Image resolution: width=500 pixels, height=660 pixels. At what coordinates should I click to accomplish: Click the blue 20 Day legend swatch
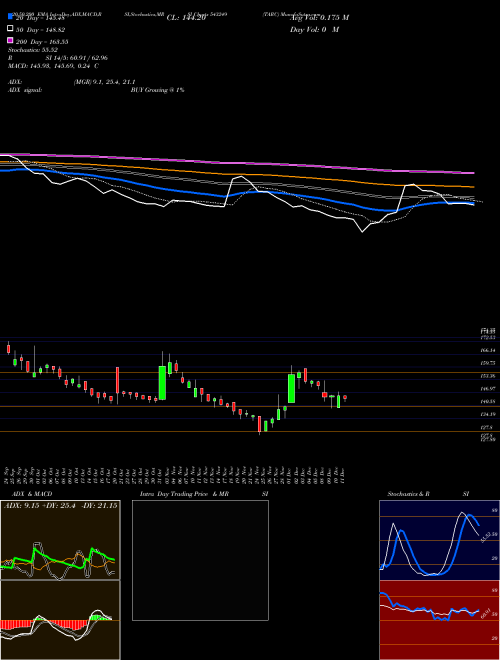[x=11, y=16]
